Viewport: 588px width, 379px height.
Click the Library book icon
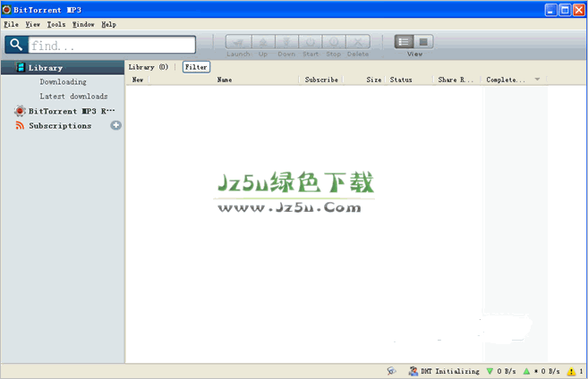21,67
